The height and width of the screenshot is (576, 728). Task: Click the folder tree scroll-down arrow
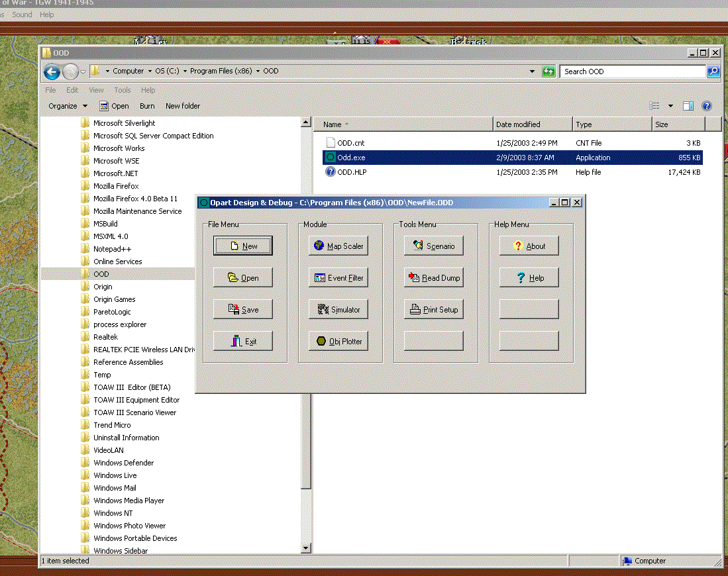point(305,548)
